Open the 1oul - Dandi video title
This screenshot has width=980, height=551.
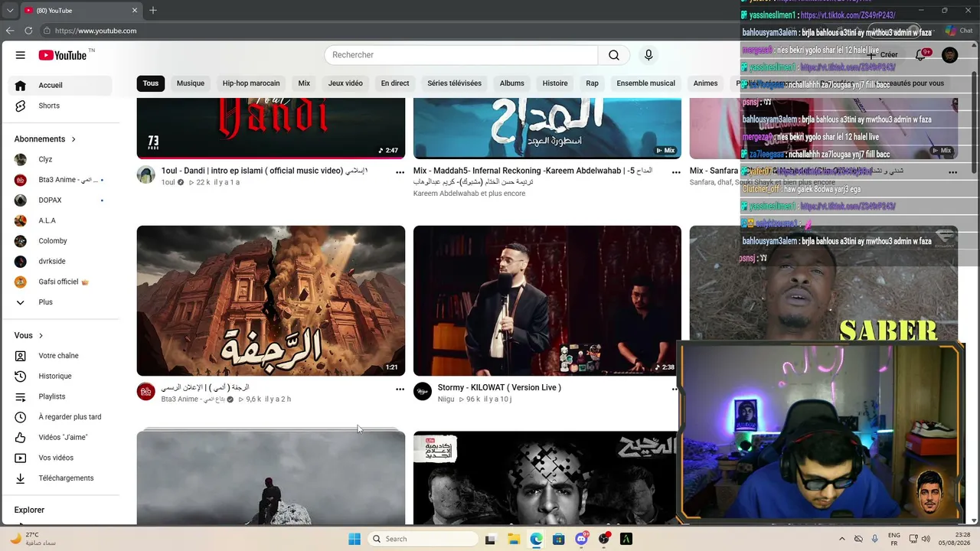tap(264, 171)
